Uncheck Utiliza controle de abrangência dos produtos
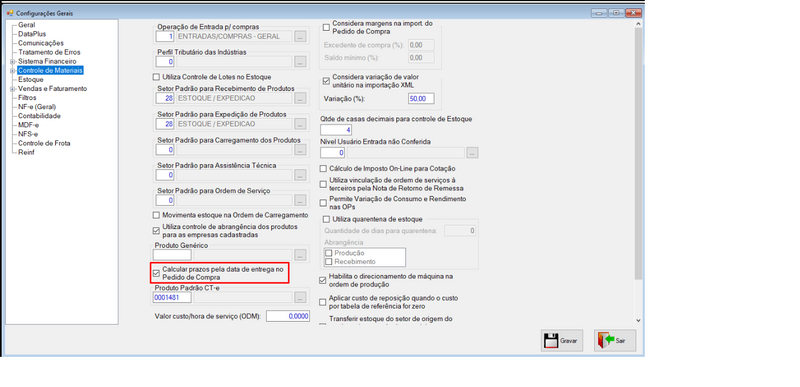Screen dimensions: 800x387 (157, 230)
